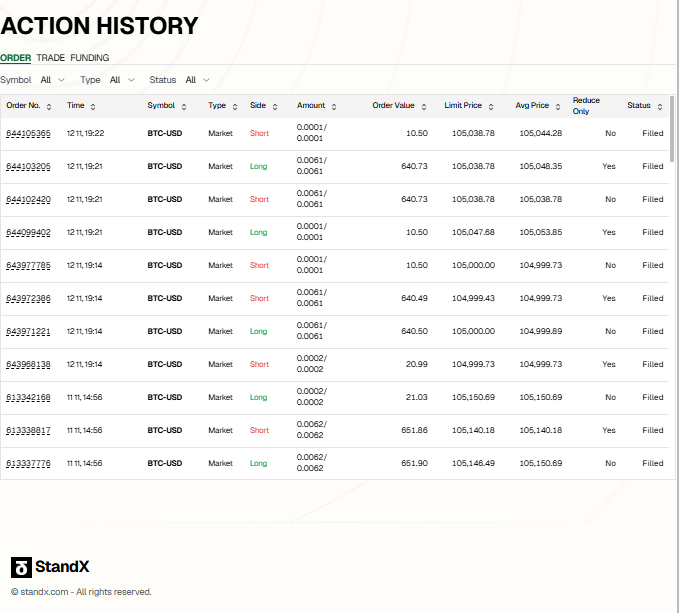Select order value 651.86
This screenshot has width=679, height=613.
tap(414, 430)
